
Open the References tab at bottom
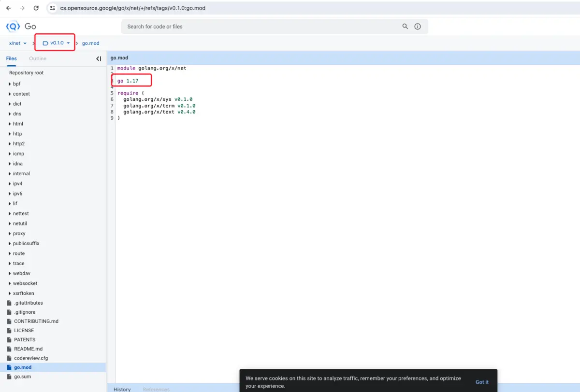[156, 389]
